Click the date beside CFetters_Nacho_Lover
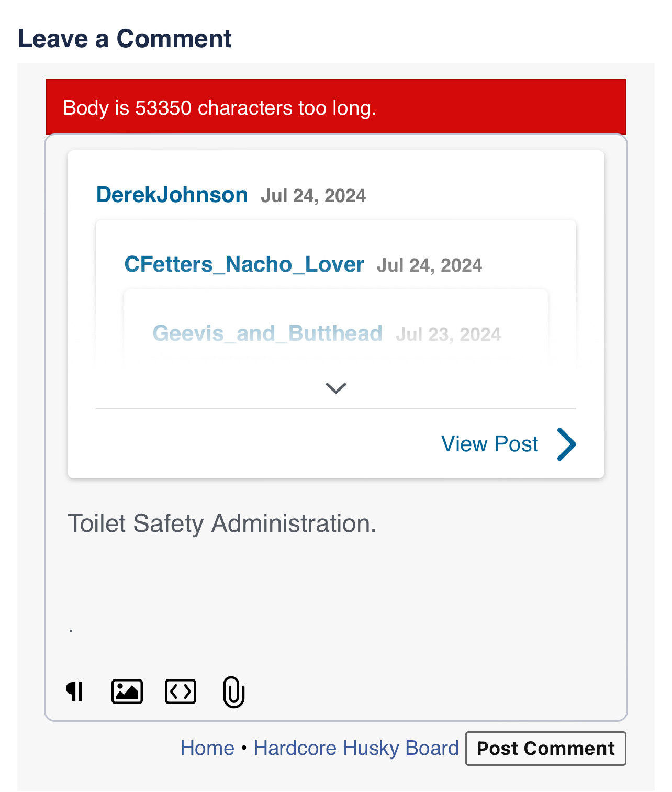Image resolution: width=672 pixels, height=792 pixels. click(x=429, y=265)
